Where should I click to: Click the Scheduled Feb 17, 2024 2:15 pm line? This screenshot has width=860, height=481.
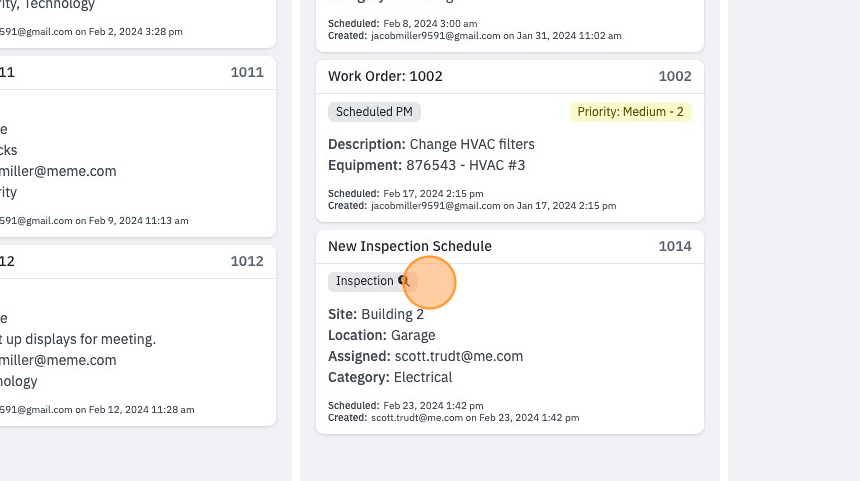pyautogui.click(x=406, y=194)
